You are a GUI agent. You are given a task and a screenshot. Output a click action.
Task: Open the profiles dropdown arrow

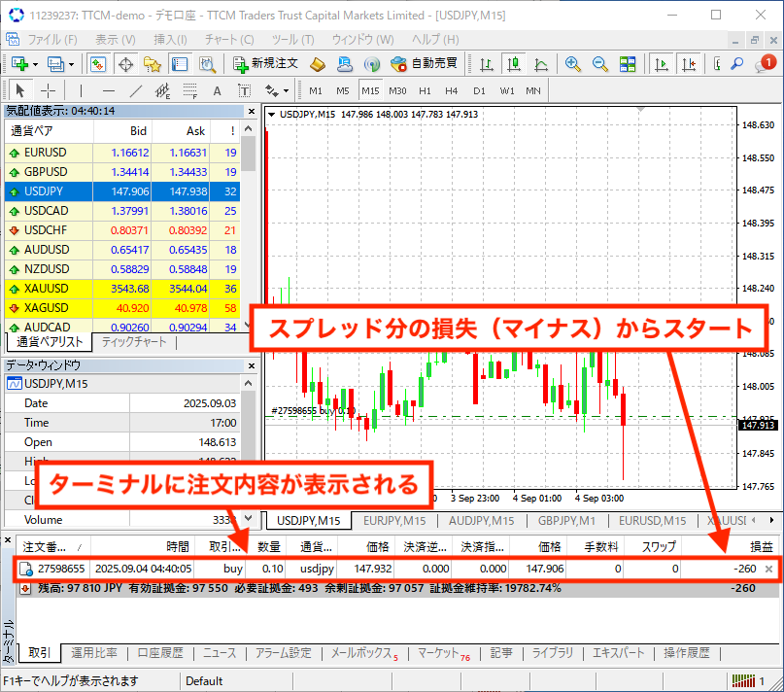[x=70, y=63]
